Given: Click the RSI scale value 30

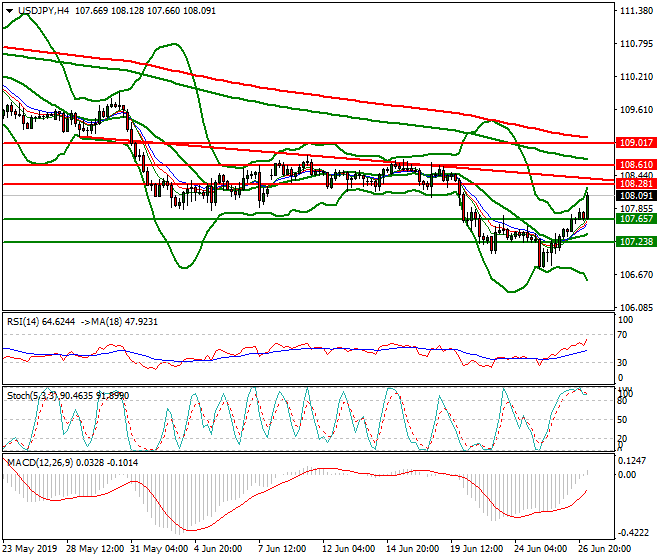Looking at the screenshot, I should (623, 363).
